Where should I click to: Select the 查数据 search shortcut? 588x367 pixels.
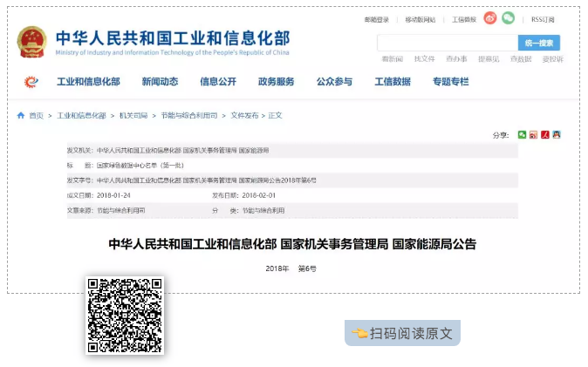tap(521, 59)
